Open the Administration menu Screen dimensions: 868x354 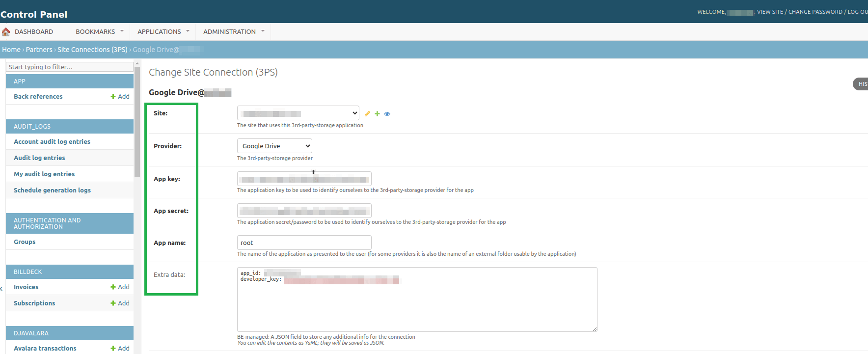point(233,32)
